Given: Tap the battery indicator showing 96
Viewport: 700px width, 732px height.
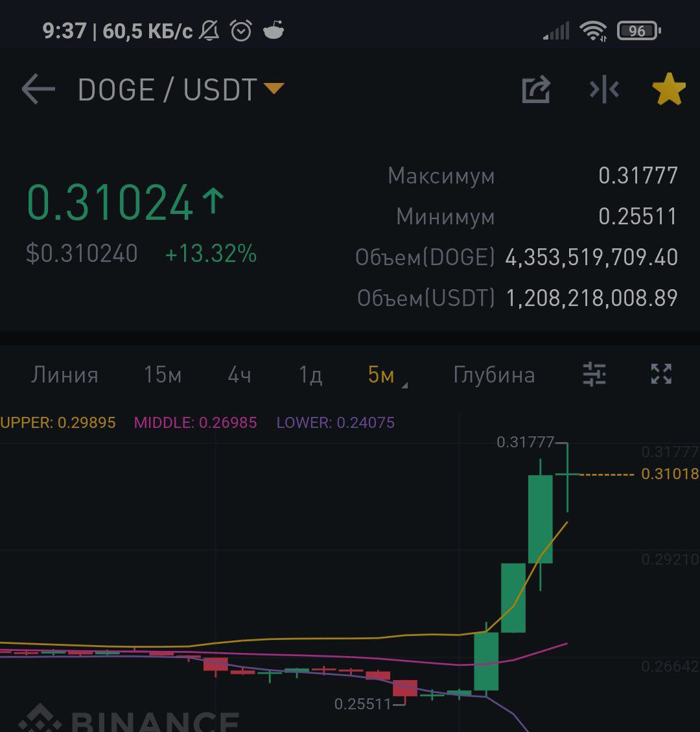Looking at the screenshot, I should pos(639,31).
